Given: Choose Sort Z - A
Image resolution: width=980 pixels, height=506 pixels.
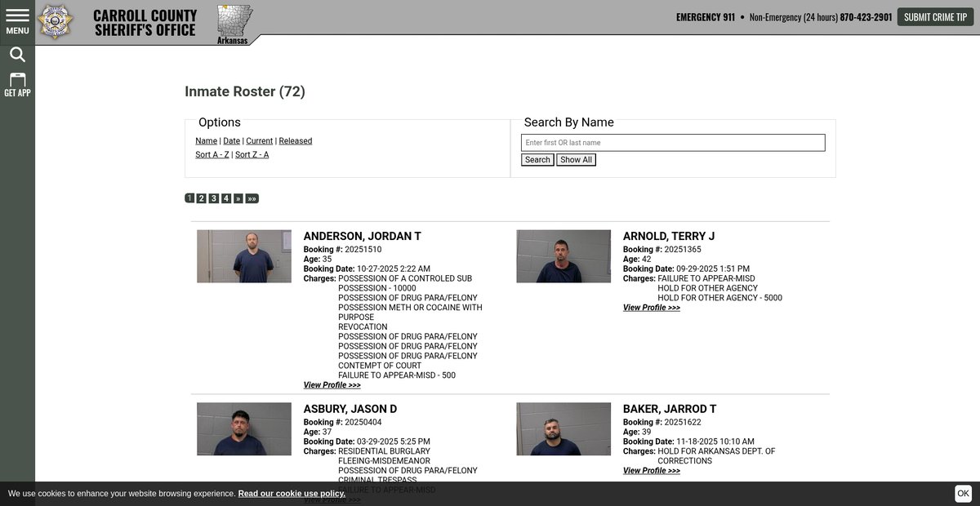Looking at the screenshot, I should 252,155.
